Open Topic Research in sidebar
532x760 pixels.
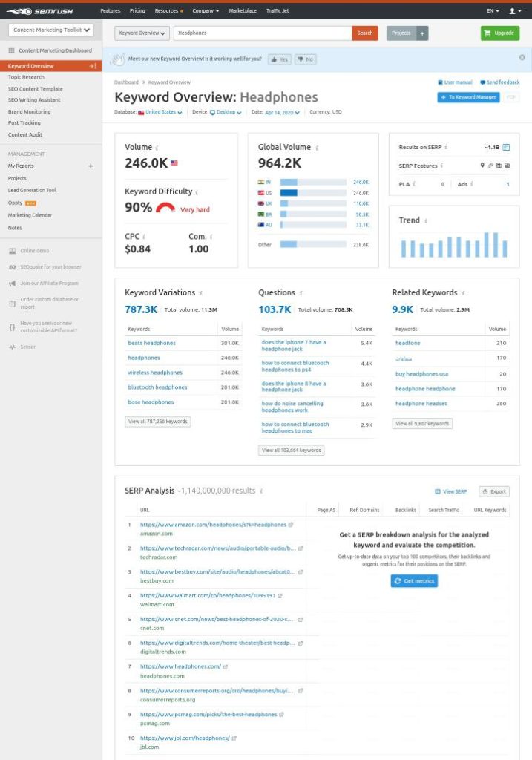26,77
